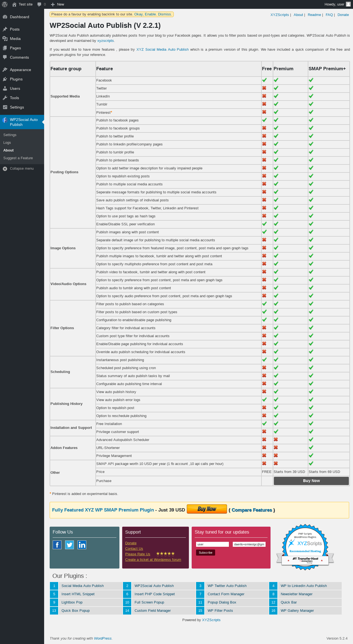353x644 pixels.
Task: Open the Donate top link
Action: click(x=343, y=15)
